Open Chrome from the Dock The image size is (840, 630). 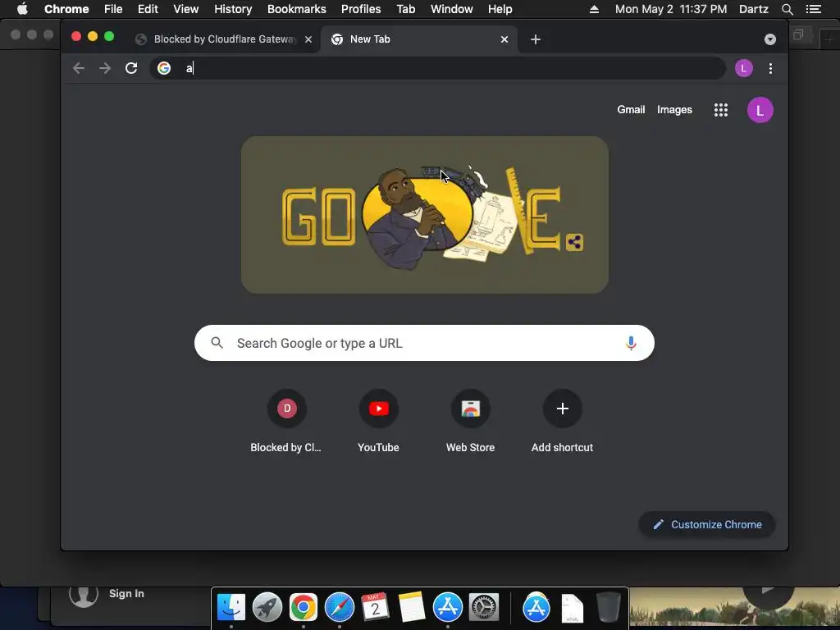(x=304, y=608)
